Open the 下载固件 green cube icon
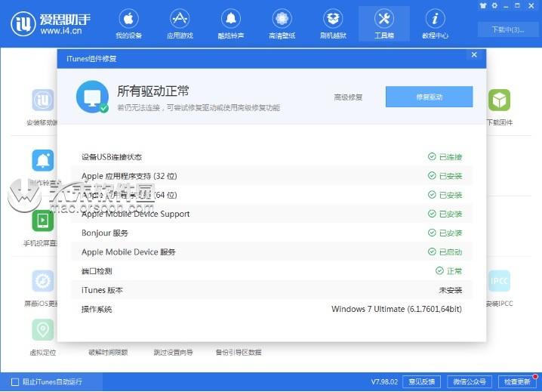This screenshot has height=392, width=542. pyautogui.click(x=499, y=100)
